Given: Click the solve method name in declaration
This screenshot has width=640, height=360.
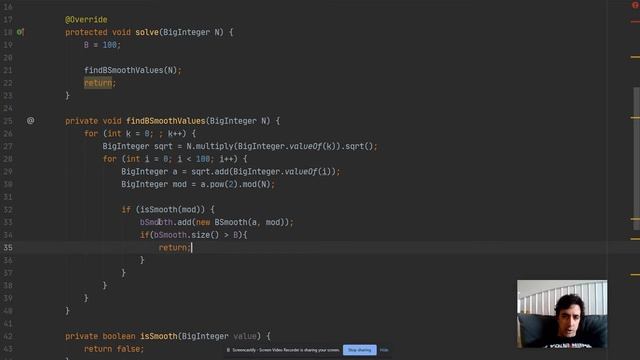Looking at the screenshot, I should (147, 32).
